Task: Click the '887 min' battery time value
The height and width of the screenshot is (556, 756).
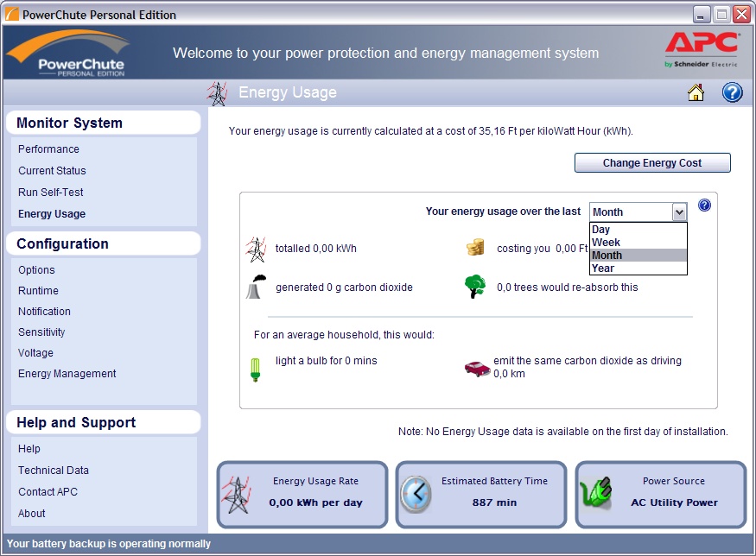Action: click(x=494, y=502)
